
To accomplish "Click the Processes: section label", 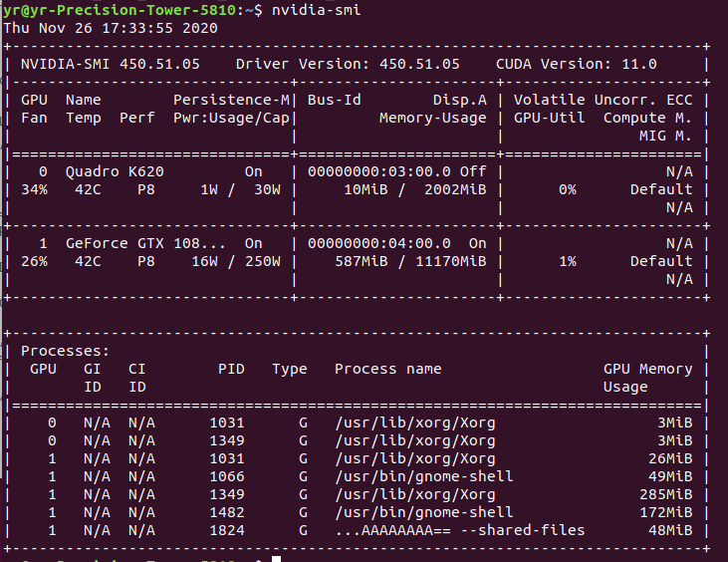I will pyautogui.click(x=65, y=351).
